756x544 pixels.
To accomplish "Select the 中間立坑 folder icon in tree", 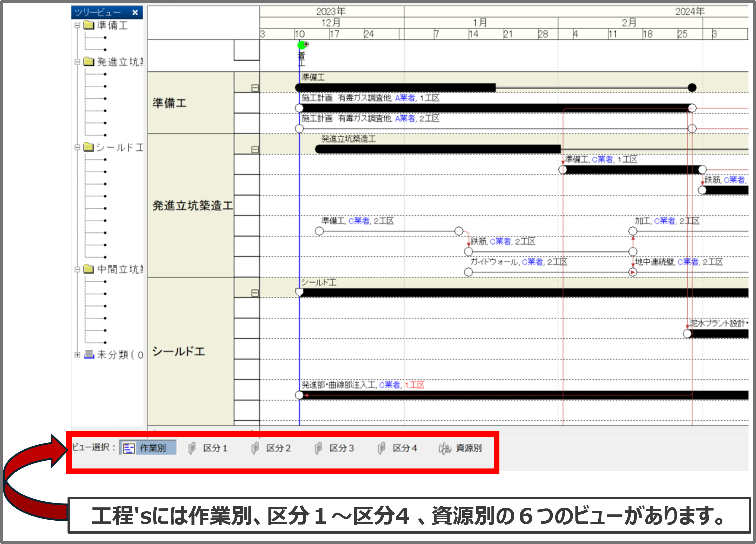I will click(89, 269).
